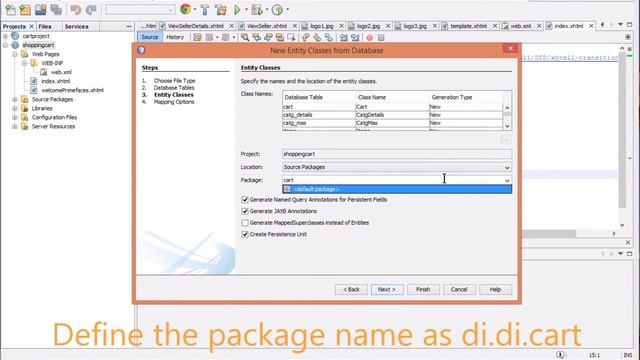This screenshot has height=360, width=640.
Task: Toggle Generate JAXB Annotations checkbox
Action: point(245,211)
